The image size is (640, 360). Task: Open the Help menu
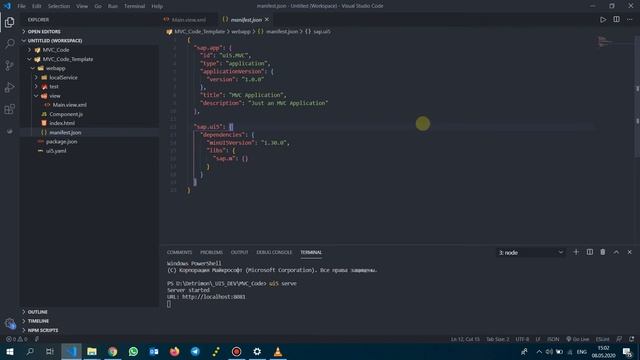click(x=157, y=6)
